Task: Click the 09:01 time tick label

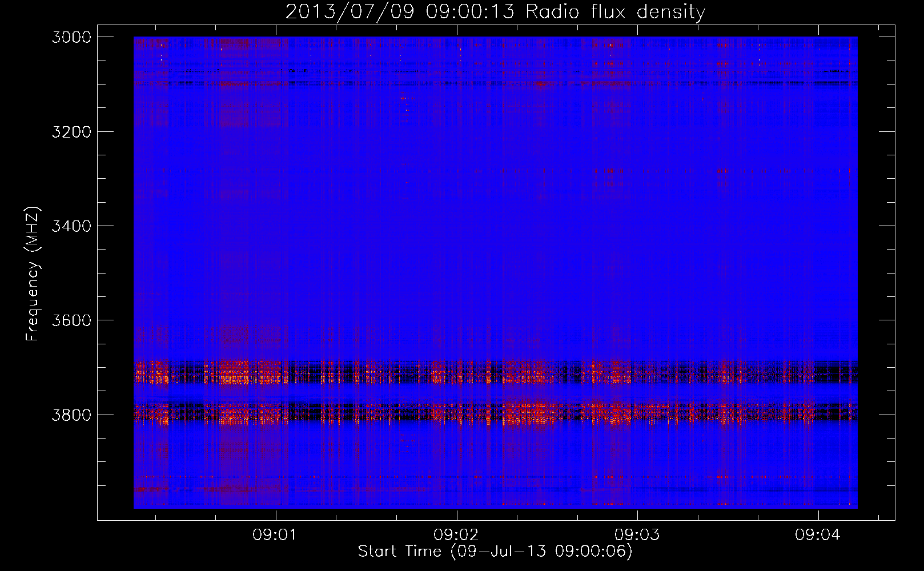Action: [x=276, y=535]
